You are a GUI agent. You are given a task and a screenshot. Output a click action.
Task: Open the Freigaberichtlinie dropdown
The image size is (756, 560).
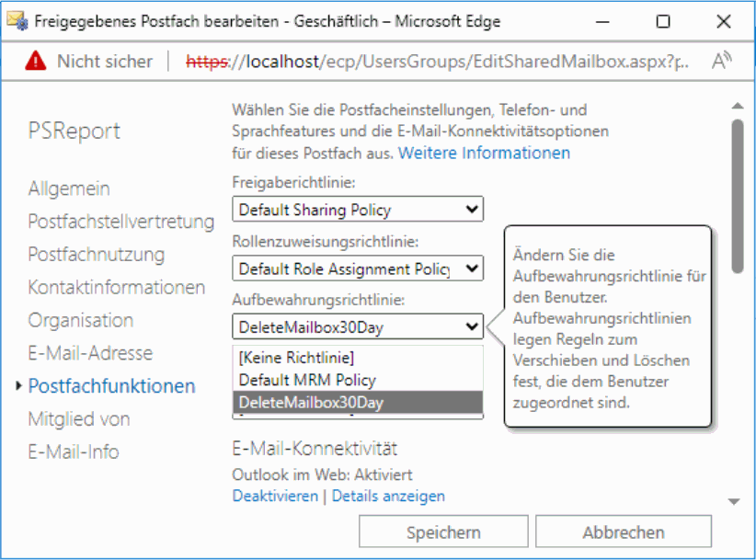point(358,209)
